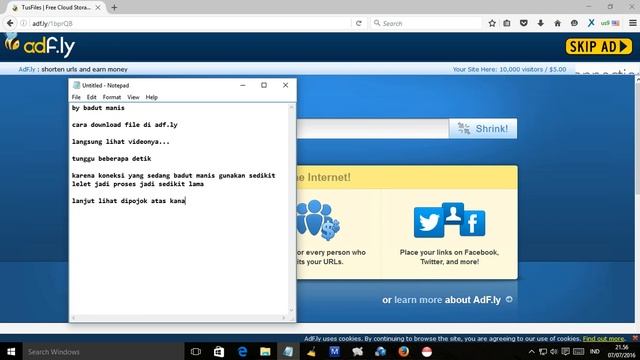This screenshot has width=640, height=360.
Task: Click the IND language indicator
Action: point(595,351)
